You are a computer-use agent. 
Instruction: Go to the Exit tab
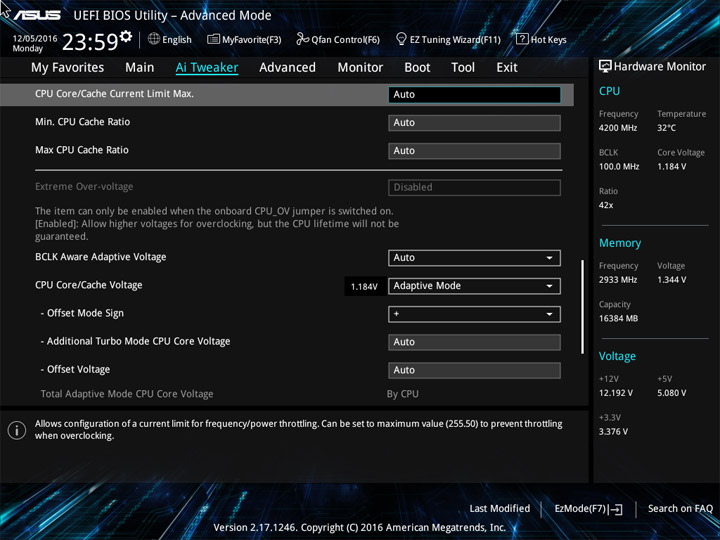(x=507, y=68)
